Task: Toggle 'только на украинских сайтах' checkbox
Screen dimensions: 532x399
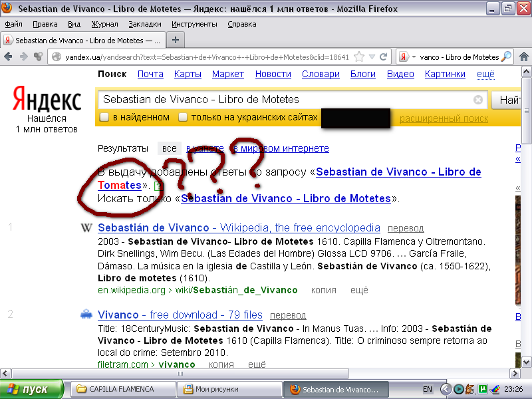Action: click(x=183, y=117)
